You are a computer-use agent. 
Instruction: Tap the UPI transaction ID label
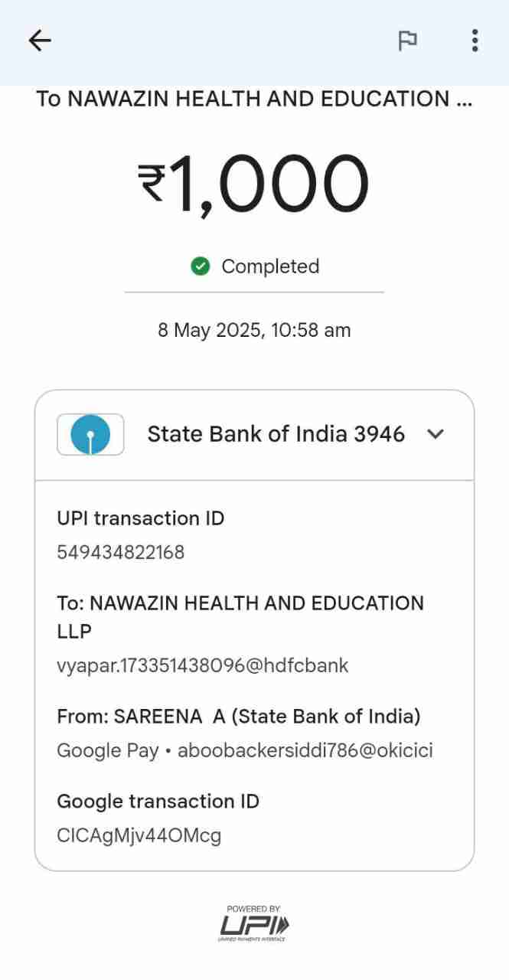pyautogui.click(x=141, y=518)
